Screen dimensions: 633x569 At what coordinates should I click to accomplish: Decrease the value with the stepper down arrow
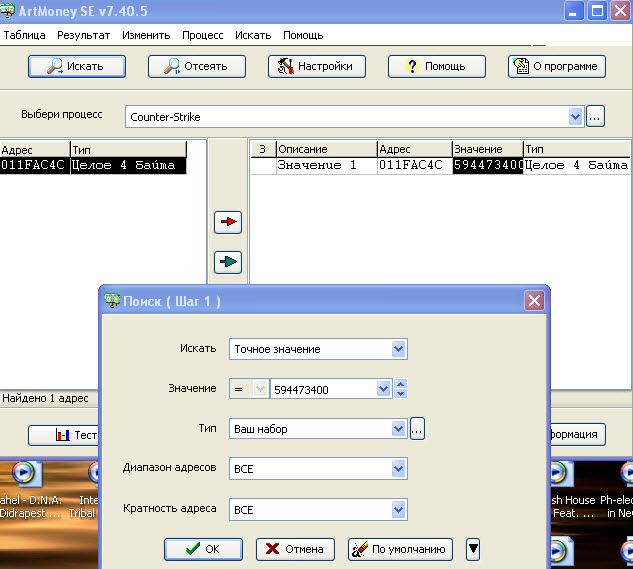pos(400,393)
